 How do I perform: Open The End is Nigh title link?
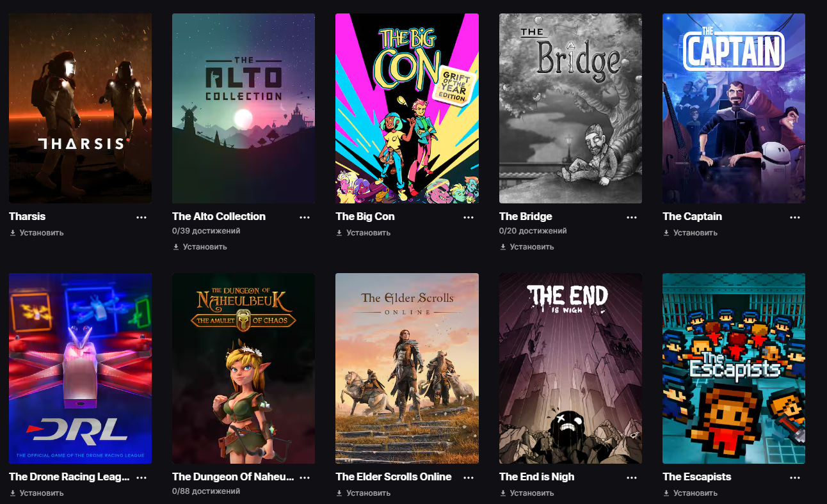[537, 477]
